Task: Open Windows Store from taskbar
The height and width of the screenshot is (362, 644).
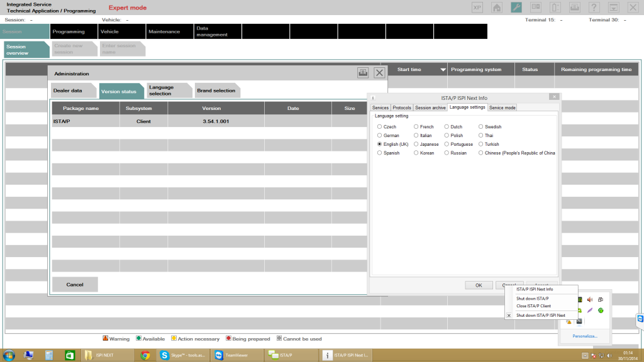Action: point(70,355)
